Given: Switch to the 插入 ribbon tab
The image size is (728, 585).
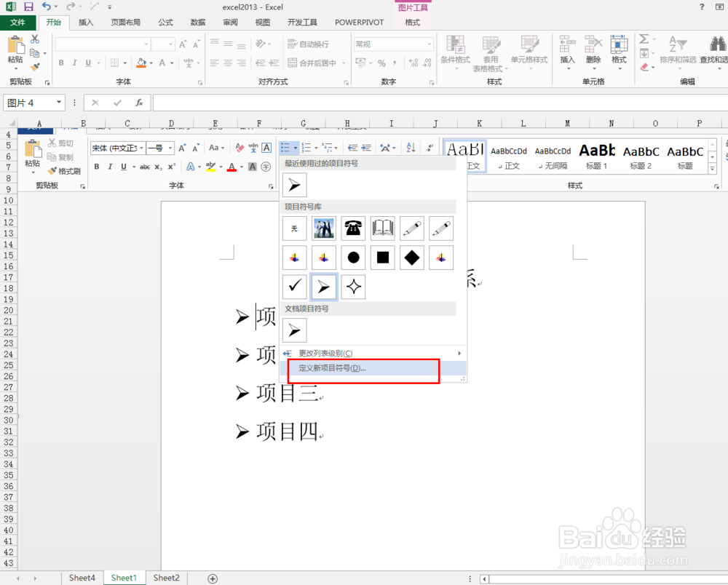Looking at the screenshot, I should coord(85,22).
